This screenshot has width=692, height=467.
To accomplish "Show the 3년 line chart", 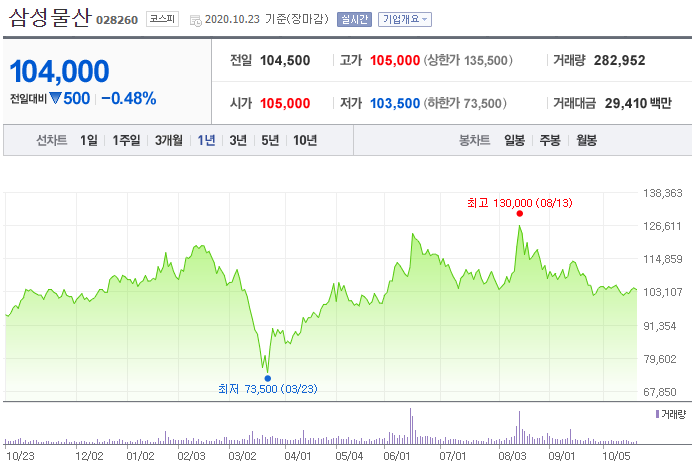I will click(238, 140).
